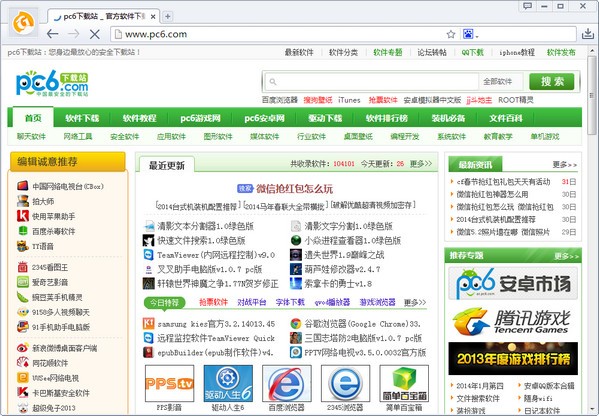Click the vertical page scrollbar thumb

pos(592,95)
